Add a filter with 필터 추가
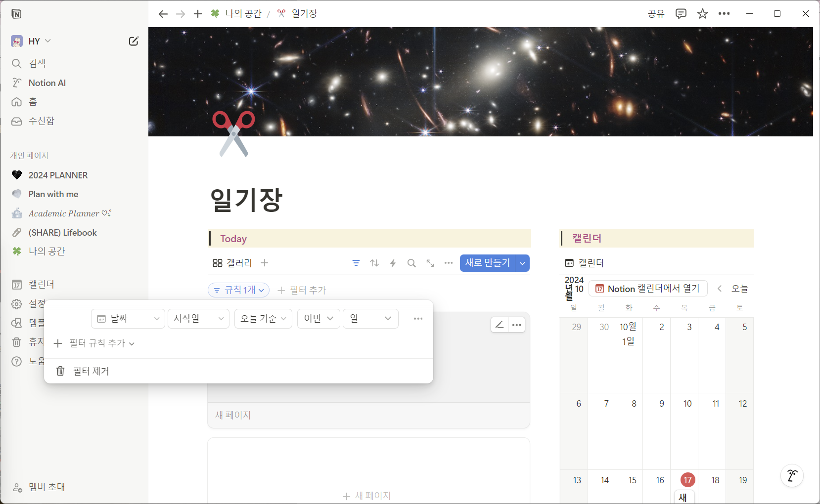 (302, 290)
